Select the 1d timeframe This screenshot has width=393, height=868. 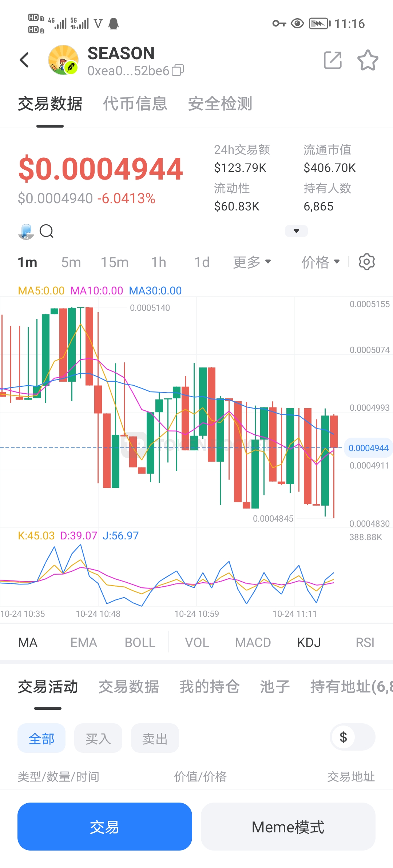point(202,262)
